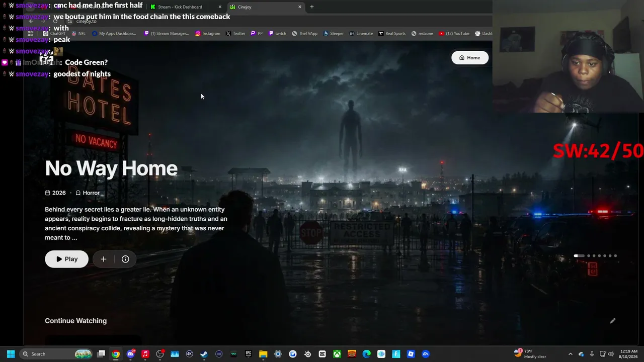The height and width of the screenshot is (362, 644).
Task: Open My Apps Dashboard bookmark
Action: 114,34
